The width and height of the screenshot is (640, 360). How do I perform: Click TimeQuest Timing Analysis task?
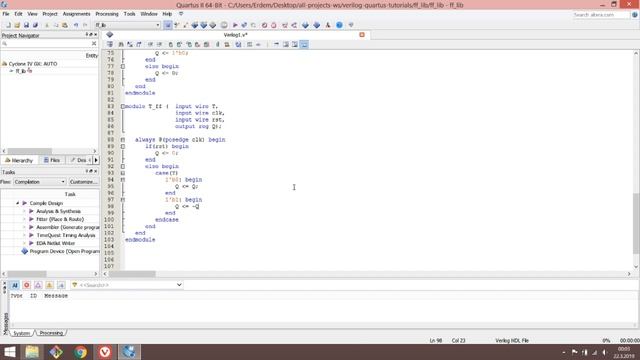point(65,235)
